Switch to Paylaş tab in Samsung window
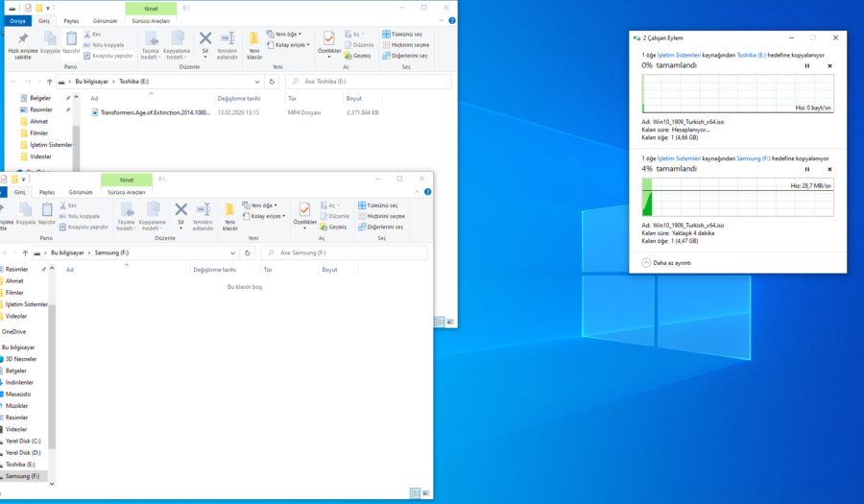The height and width of the screenshot is (504, 864). (47, 192)
